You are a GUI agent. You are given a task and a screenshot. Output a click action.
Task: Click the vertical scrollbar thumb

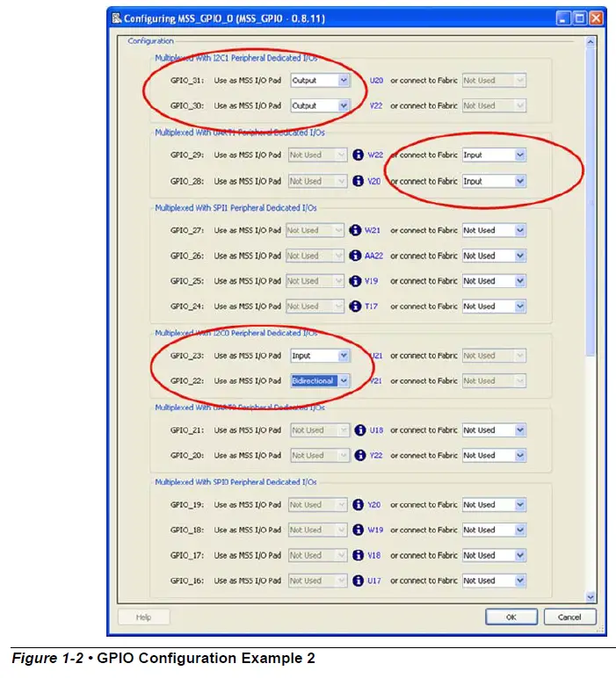click(591, 201)
